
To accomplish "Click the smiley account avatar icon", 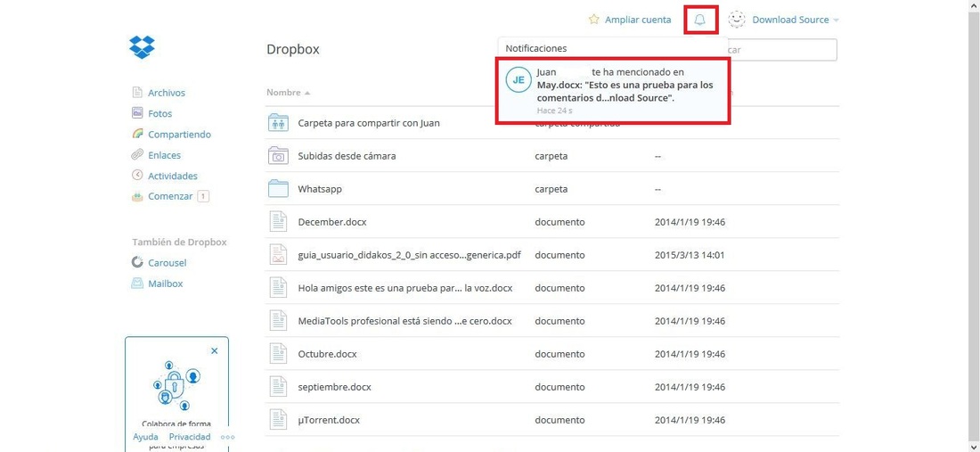I will coord(738,20).
